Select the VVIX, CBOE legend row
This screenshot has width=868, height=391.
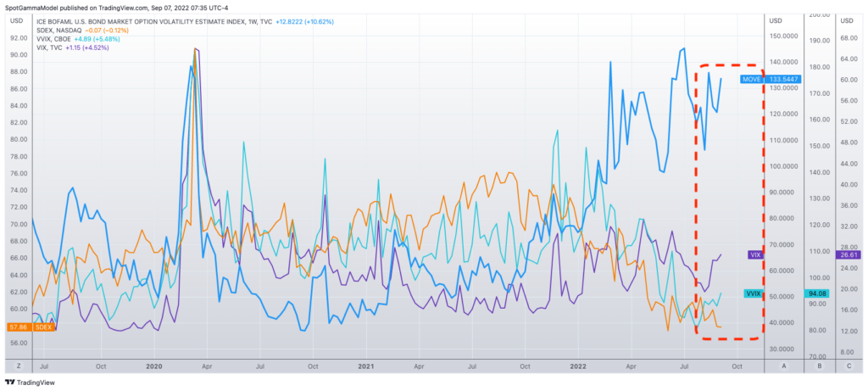(78, 39)
